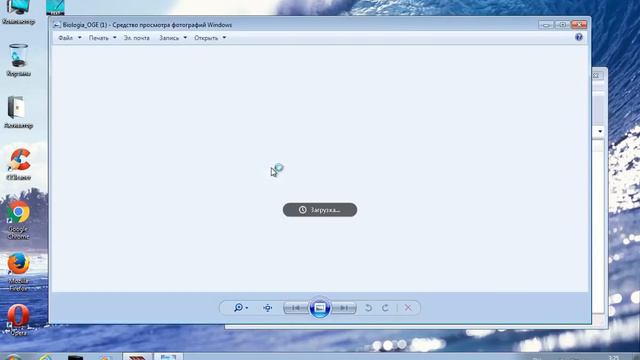Go to the previous photo
Viewport: 640px width, 360px height.
(x=296, y=308)
